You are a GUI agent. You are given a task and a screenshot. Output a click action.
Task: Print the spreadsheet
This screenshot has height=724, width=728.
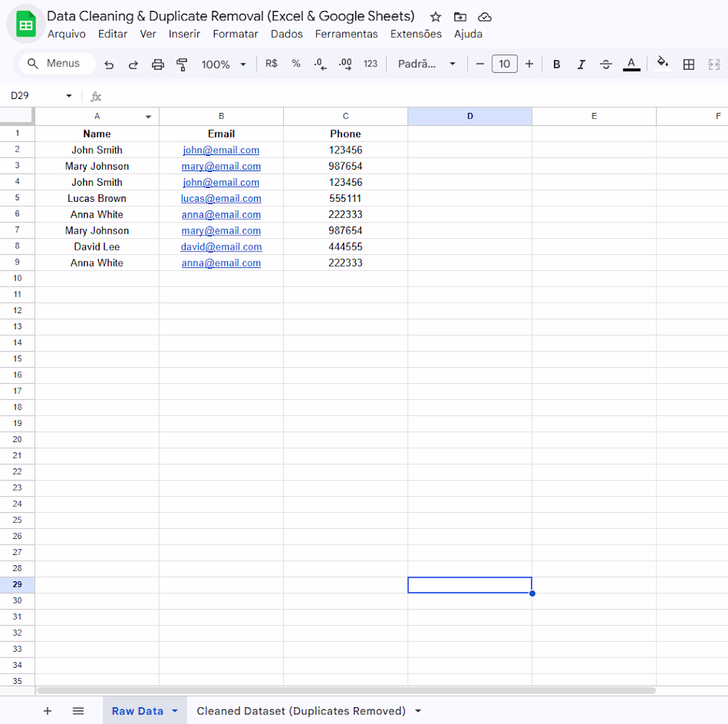coord(158,64)
